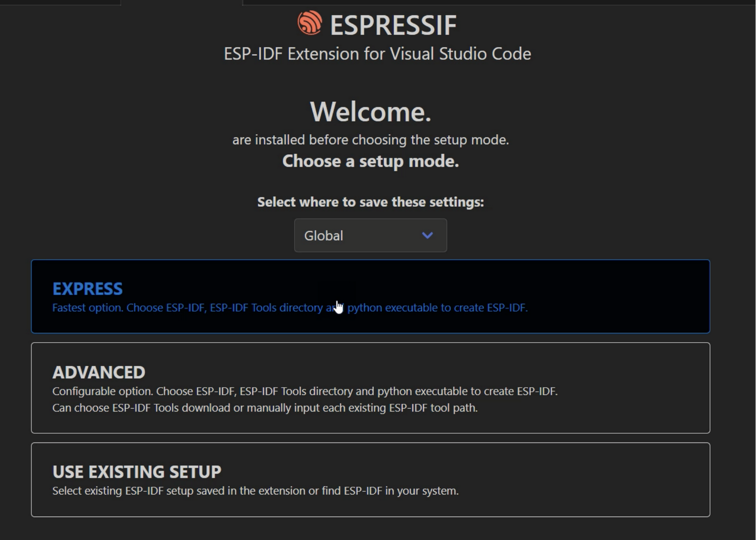Click the EXPRESS title text

(x=87, y=289)
